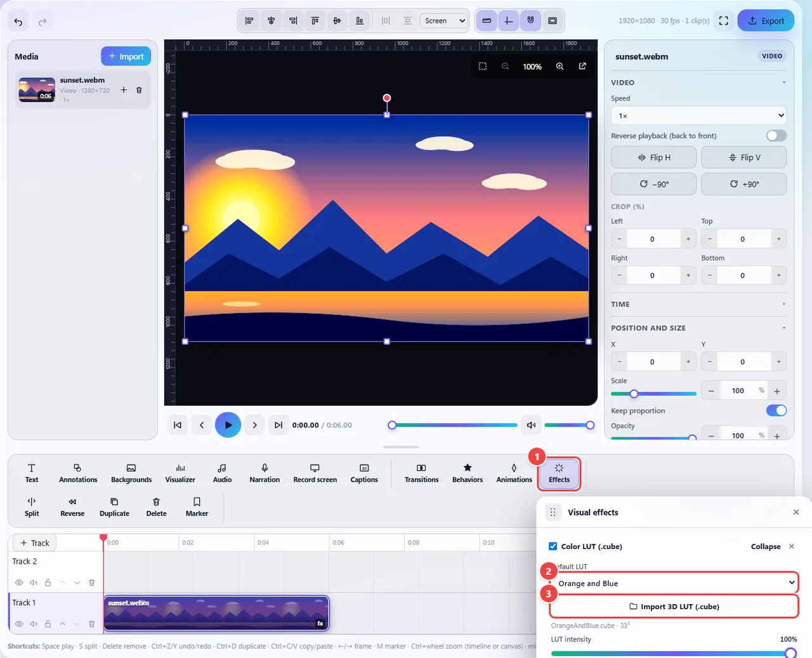
Task: Open the Visualizer tool
Action: (x=180, y=474)
